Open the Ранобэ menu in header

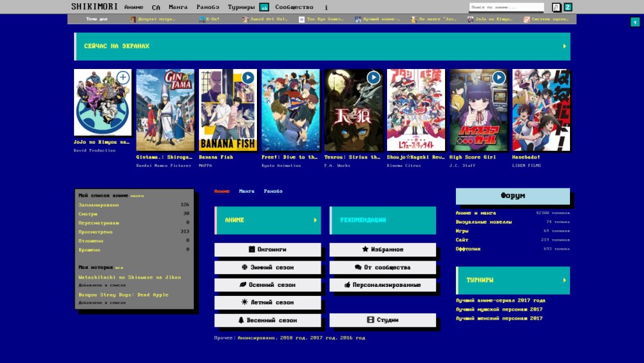pyautogui.click(x=208, y=7)
